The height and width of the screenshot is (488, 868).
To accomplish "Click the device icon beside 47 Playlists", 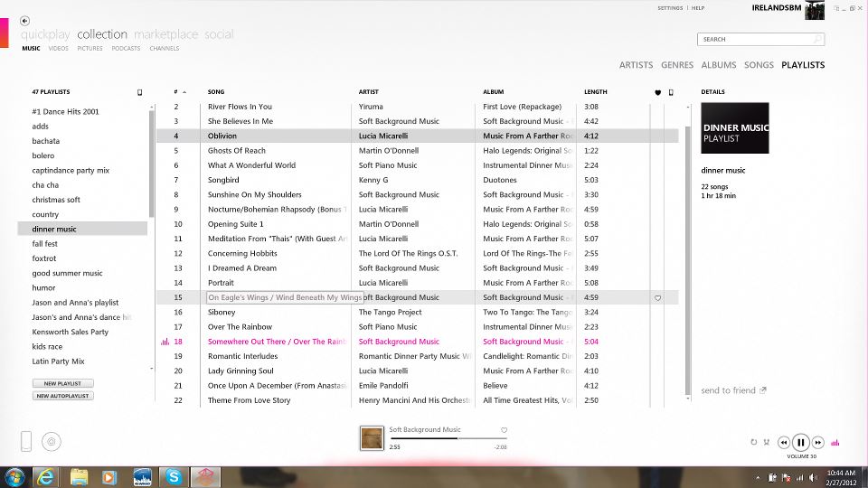I will (x=139, y=92).
